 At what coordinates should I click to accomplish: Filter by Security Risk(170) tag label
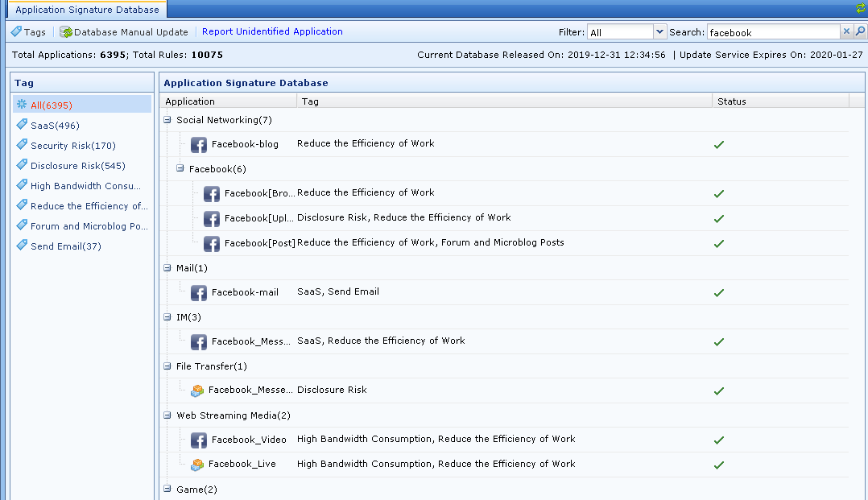tap(73, 146)
